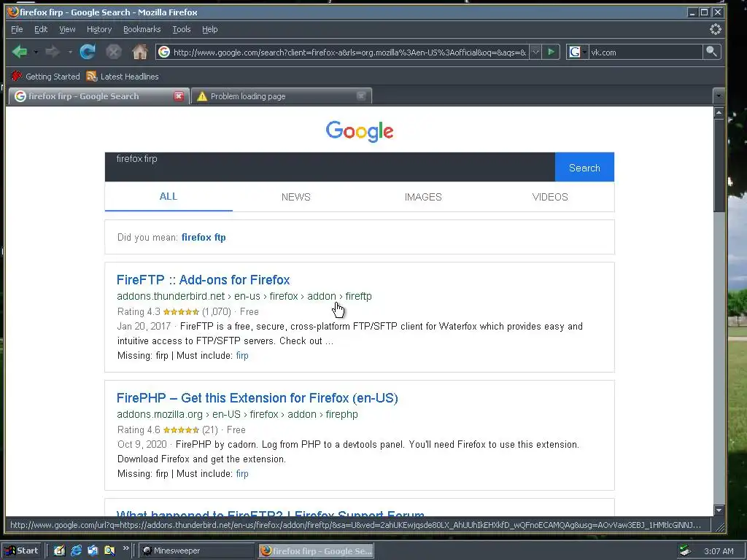
Task: Switch to Minesweeper in taskbar
Action: (x=196, y=551)
